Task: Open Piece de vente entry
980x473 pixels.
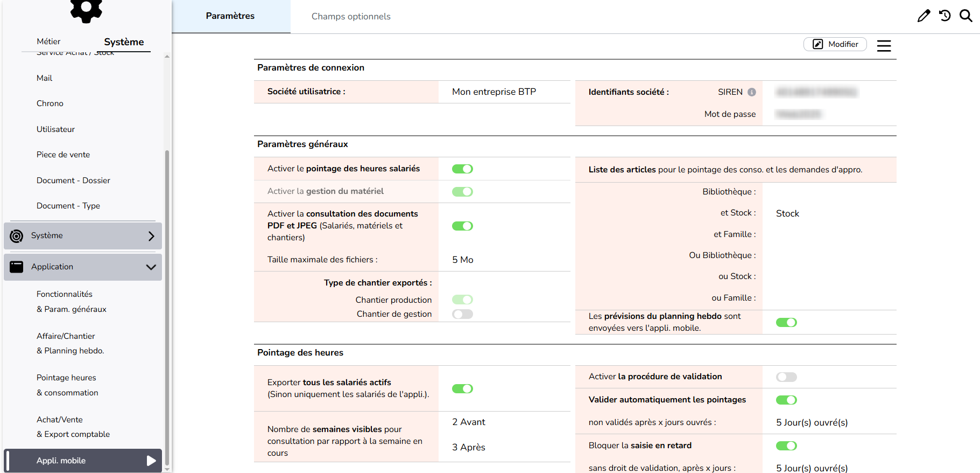Action: click(63, 155)
